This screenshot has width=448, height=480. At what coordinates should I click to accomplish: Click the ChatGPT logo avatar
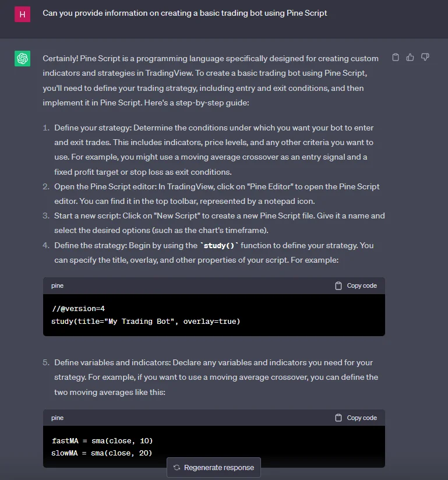point(22,59)
